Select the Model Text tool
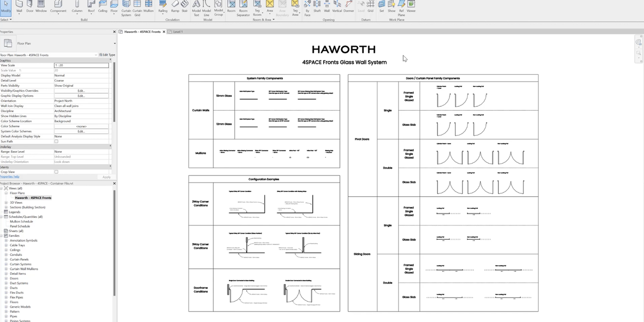This screenshot has width=644, height=322. [x=196, y=8]
